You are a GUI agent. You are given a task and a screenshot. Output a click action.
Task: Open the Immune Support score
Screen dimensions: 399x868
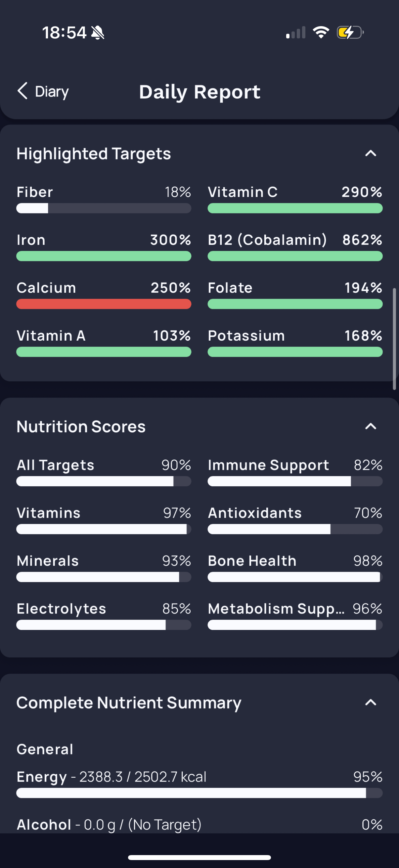click(x=295, y=472)
